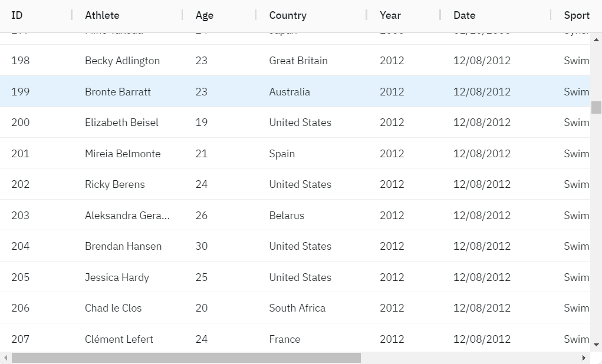Viewport: 602px width, 364px height.
Task: Click Ricky Berens in the table
Action: coord(114,184)
